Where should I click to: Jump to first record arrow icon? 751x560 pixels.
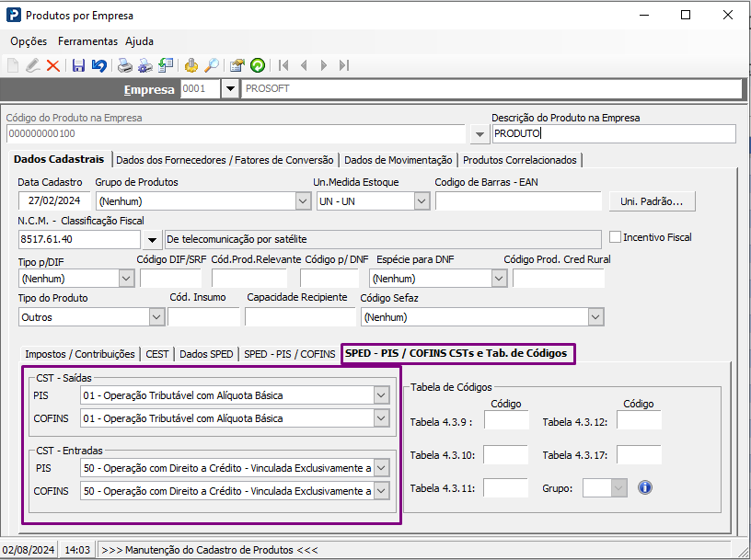tap(283, 65)
